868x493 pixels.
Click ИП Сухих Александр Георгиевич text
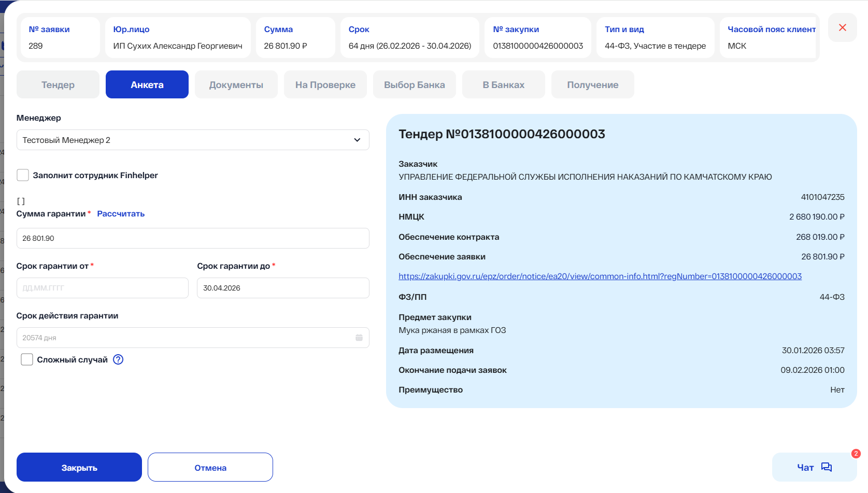pos(178,46)
